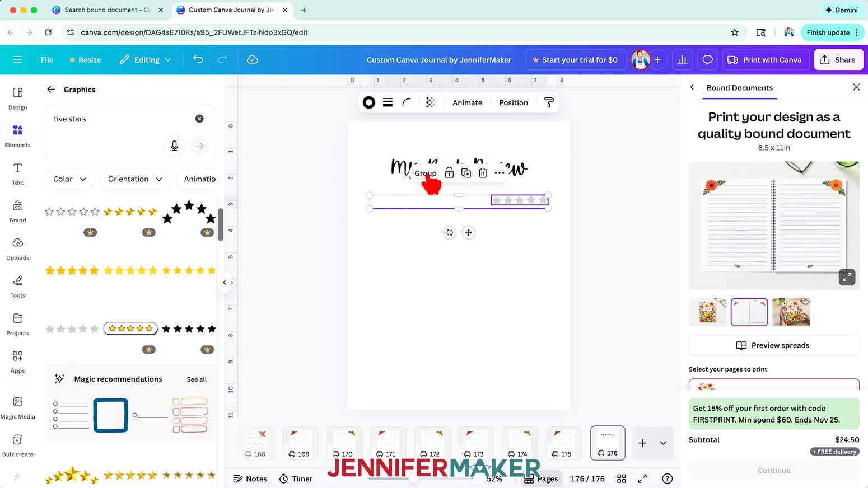Open the Editing mode dropdown
868x488 pixels.
point(145,59)
